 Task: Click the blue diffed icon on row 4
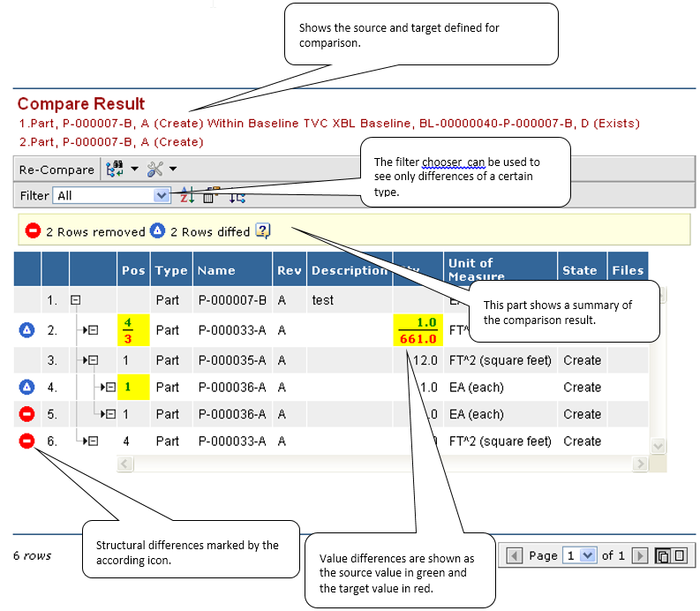[x=27, y=387]
